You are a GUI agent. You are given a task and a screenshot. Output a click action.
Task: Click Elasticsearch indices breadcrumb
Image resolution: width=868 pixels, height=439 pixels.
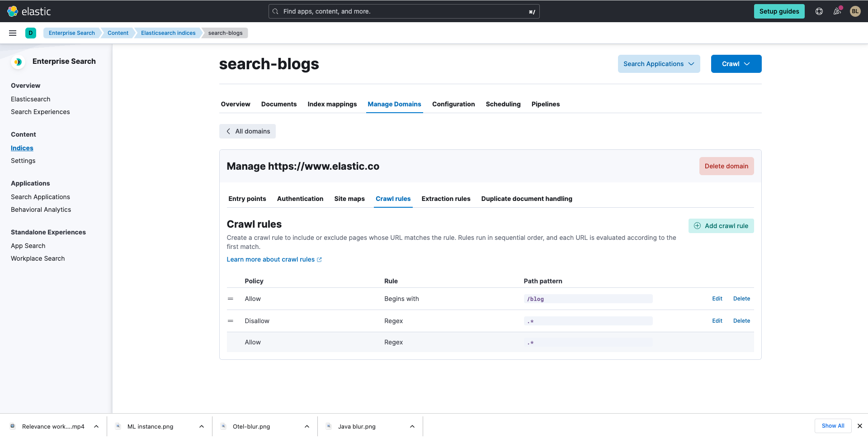(x=168, y=33)
